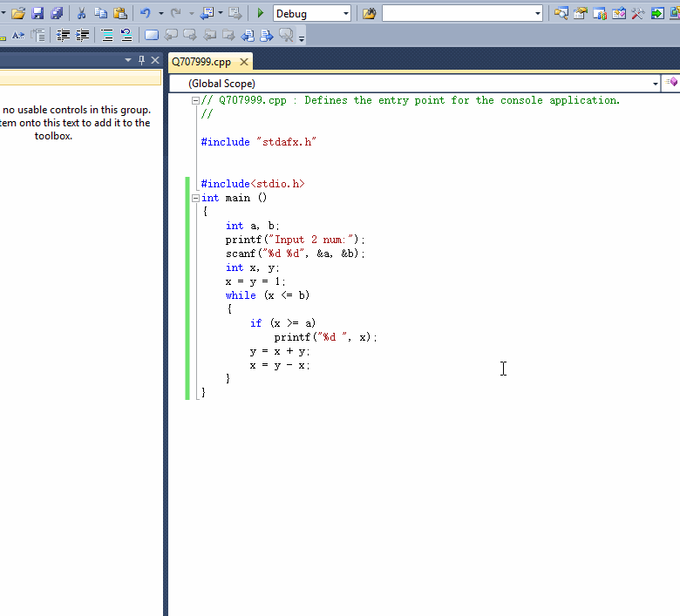
Task: Click the members dropdown icon beside Global Scope
Action: (x=671, y=83)
